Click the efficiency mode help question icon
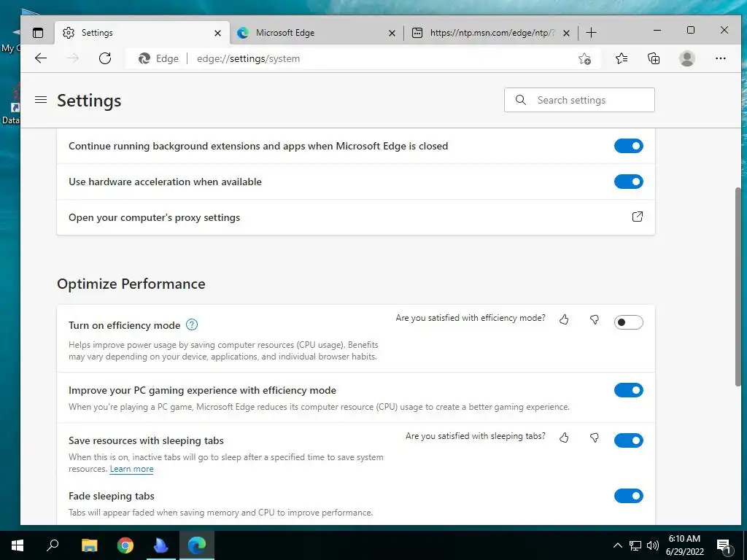Viewport: 747px width, 560px height. tap(192, 325)
